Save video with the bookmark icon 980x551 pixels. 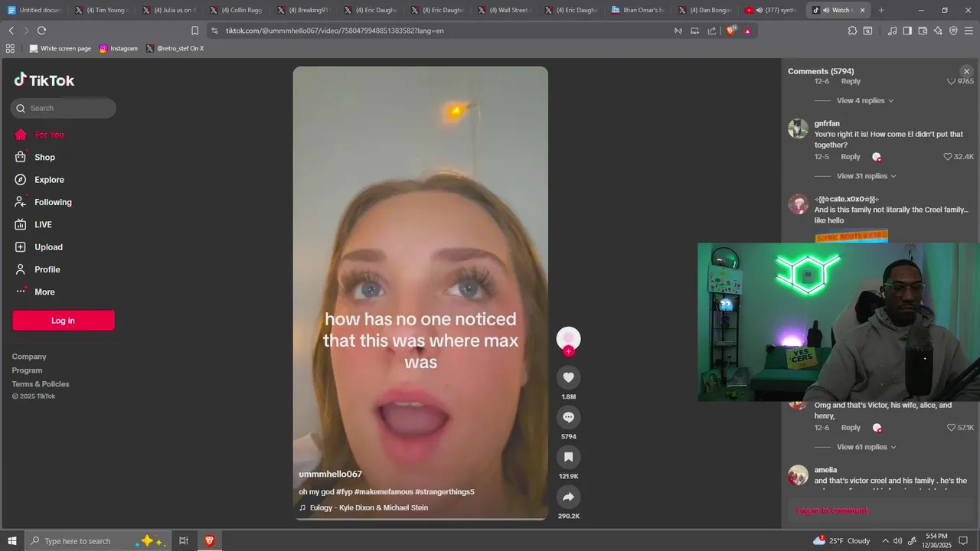pyautogui.click(x=568, y=457)
